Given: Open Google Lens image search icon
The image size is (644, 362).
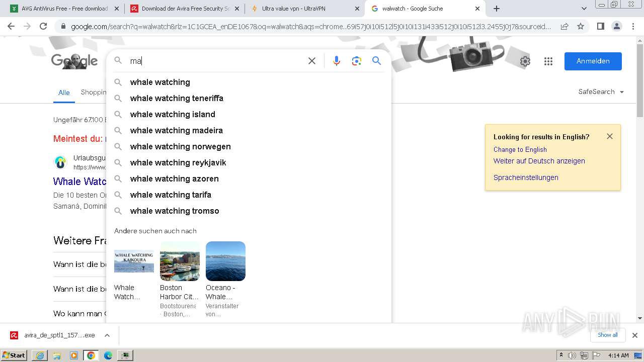Looking at the screenshot, I should (x=357, y=61).
